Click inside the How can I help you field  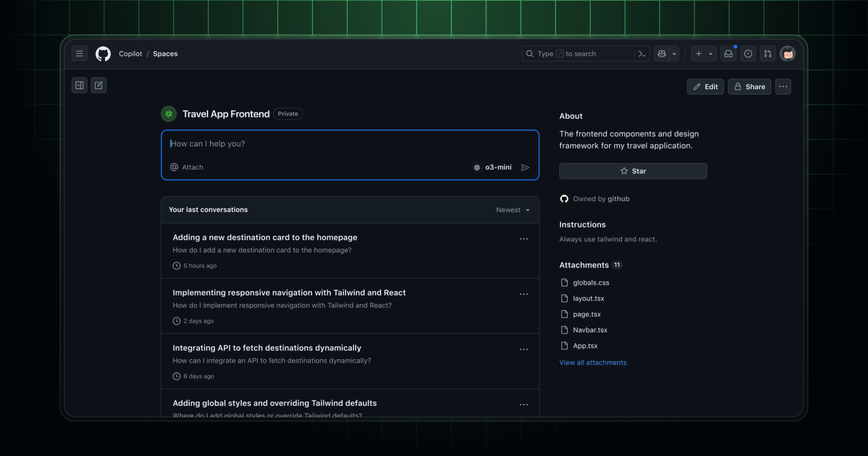[x=297, y=144]
